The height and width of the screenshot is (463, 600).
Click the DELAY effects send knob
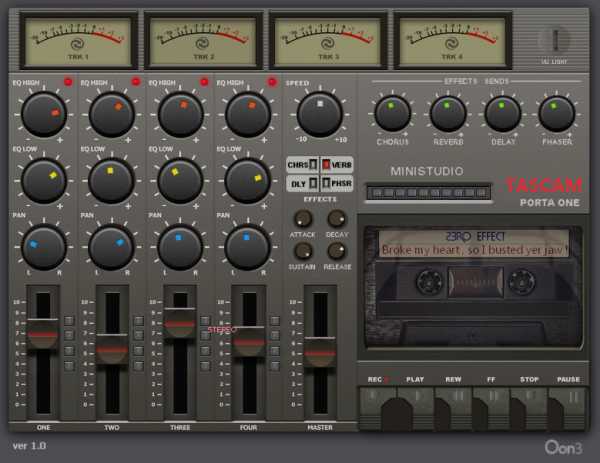(x=502, y=113)
